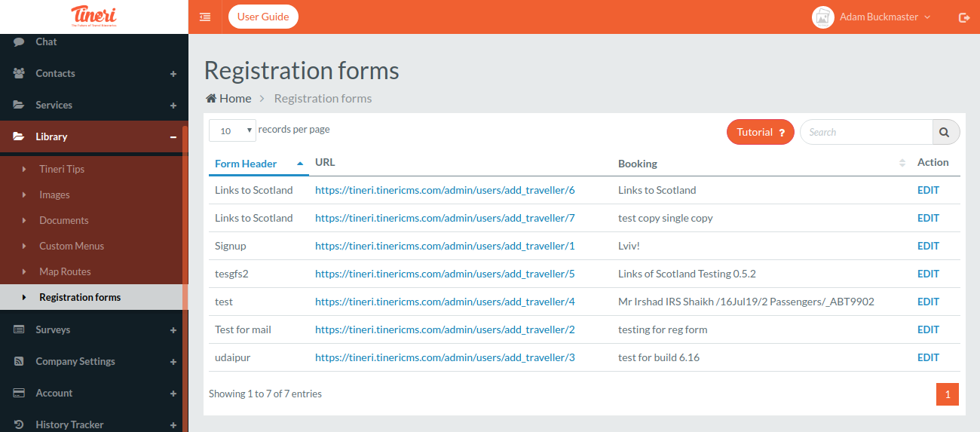This screenshot has height=432, width=980.
Task: Sort by Booking column arrows
Action: tap(902, 163)
